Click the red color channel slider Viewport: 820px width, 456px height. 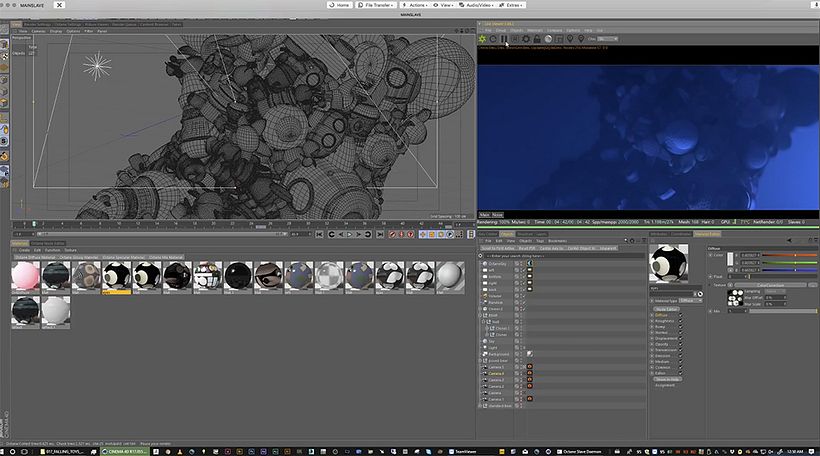(789, 255)
